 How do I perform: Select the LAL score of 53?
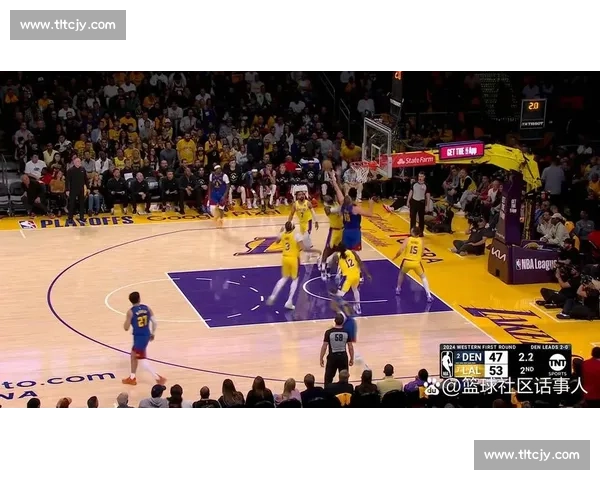496,371
